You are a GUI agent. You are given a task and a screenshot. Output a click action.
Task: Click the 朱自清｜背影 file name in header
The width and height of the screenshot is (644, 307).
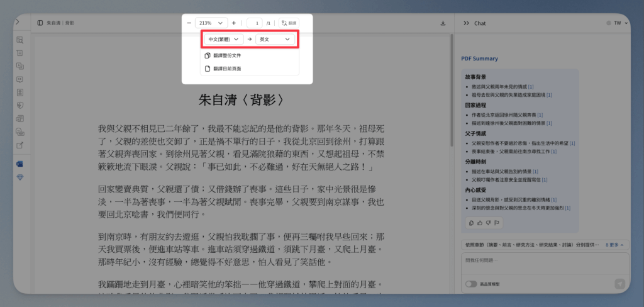(x=61, y=23)
